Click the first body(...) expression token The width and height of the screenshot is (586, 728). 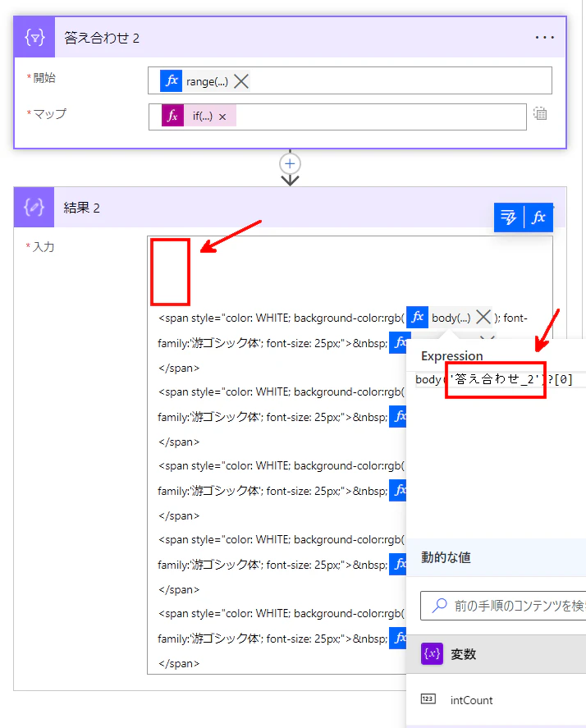pos(451,318)
